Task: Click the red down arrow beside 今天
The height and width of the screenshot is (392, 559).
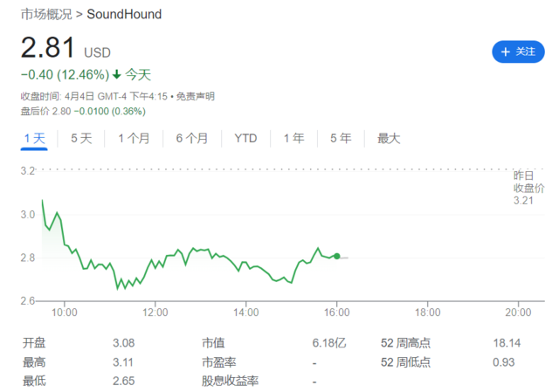Action: (117, 75)
